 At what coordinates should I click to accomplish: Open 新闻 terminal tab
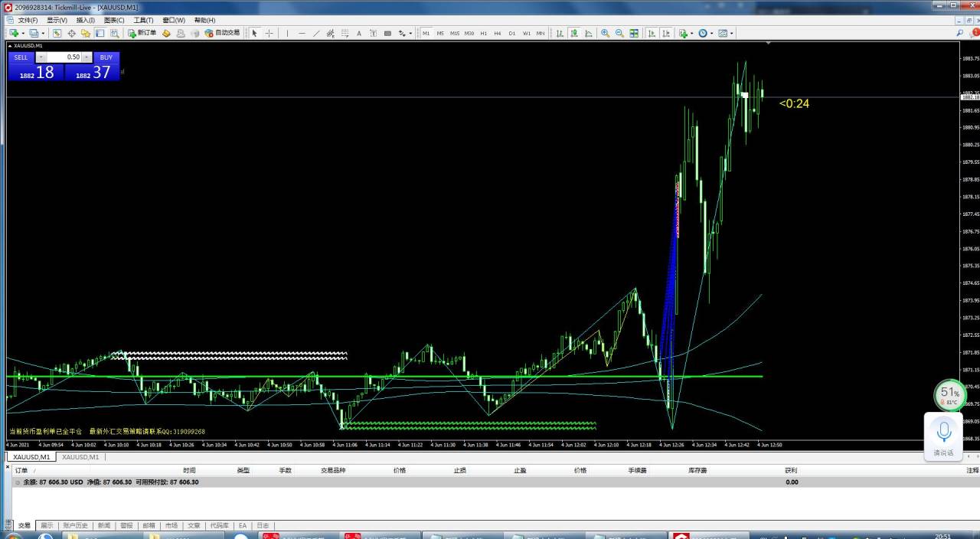click(x=103, y=526)
